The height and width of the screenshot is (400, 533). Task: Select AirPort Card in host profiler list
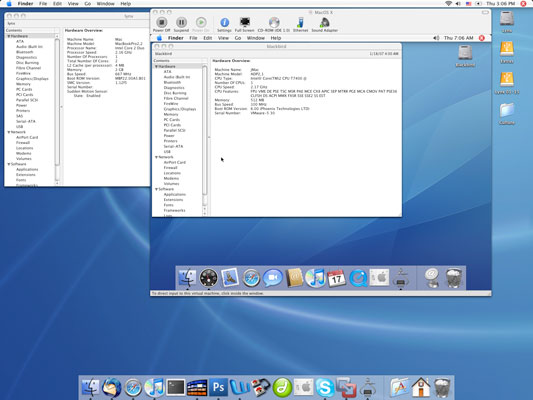pos(27,137)
